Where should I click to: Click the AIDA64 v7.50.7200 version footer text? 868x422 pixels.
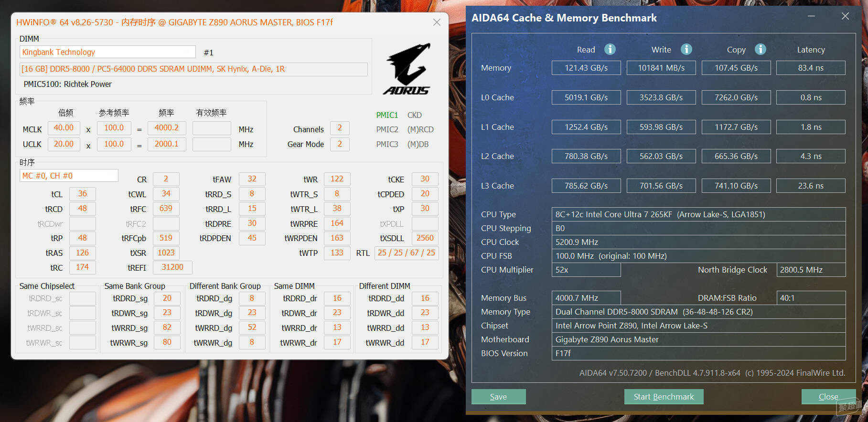[712, 373]
